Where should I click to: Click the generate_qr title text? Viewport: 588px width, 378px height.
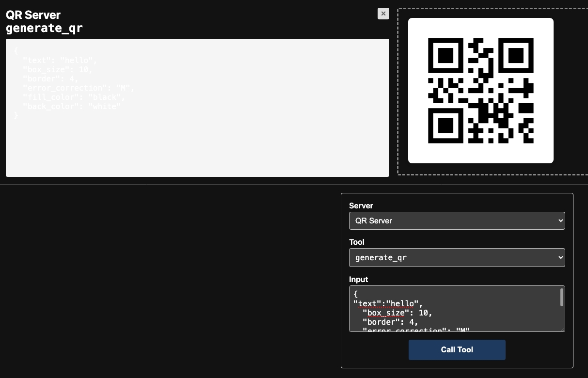tap(44, 28)
